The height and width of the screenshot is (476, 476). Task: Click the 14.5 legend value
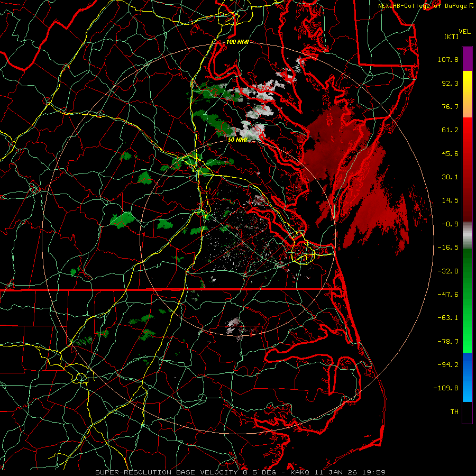(450, 200)
